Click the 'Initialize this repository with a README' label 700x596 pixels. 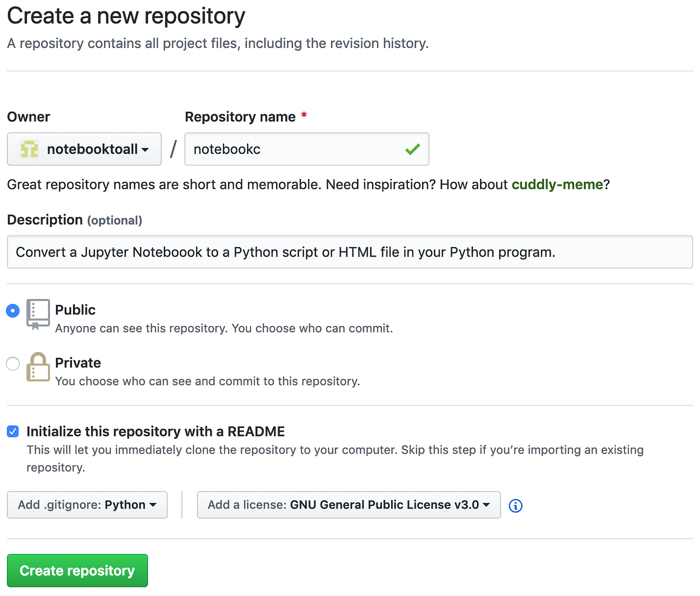pyautogui.click(x=155, y=431)
